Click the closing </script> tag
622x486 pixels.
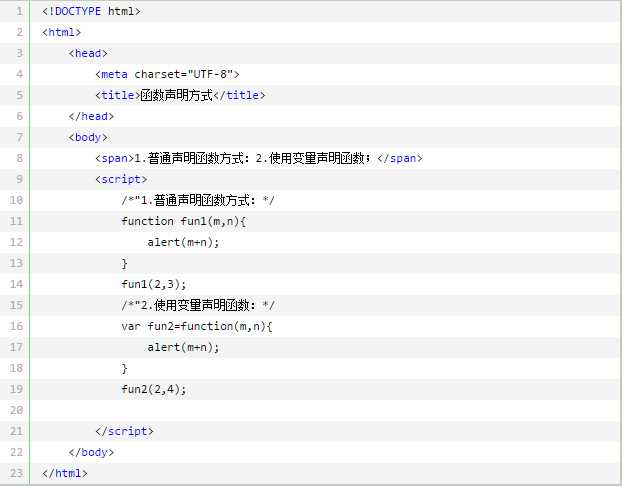coord(124,431)
